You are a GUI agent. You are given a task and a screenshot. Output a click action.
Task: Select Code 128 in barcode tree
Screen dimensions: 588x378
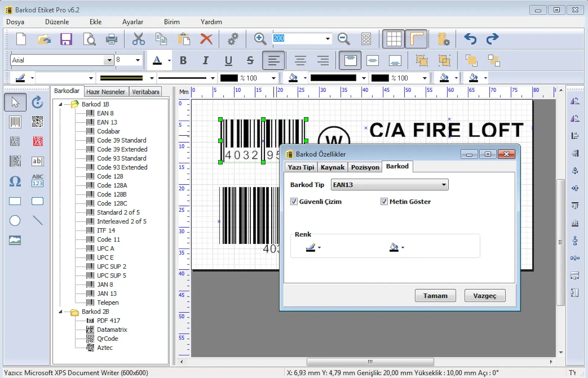[110, 176]
